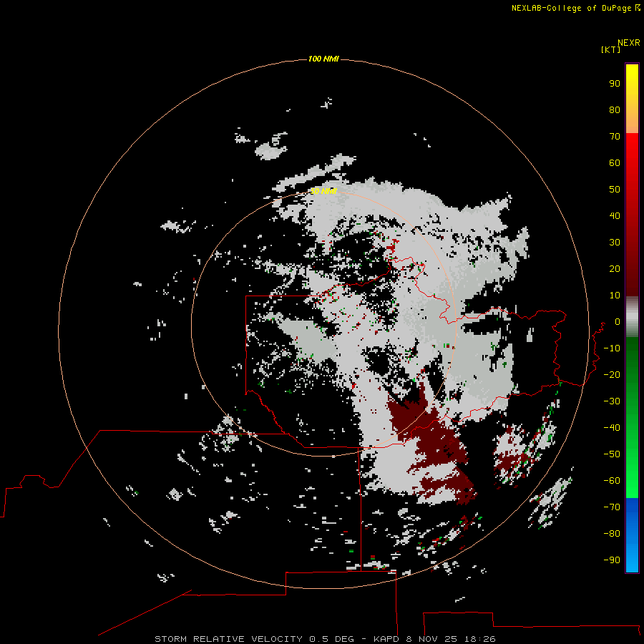Screen dimensions: 644x644
Task: Click the 50 value on the velocity scale
Action: (x=615, y=190)
